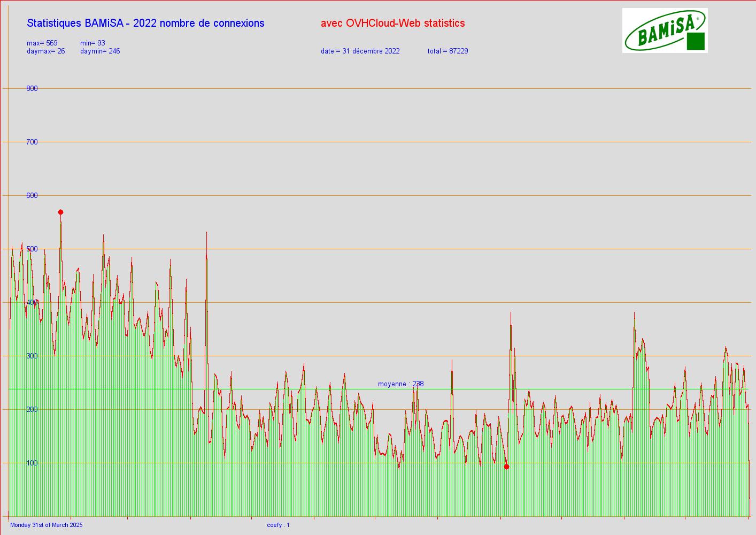Click the 700 y-axis label
This screenshot has width=756, height=535.
tap(32, 142)
